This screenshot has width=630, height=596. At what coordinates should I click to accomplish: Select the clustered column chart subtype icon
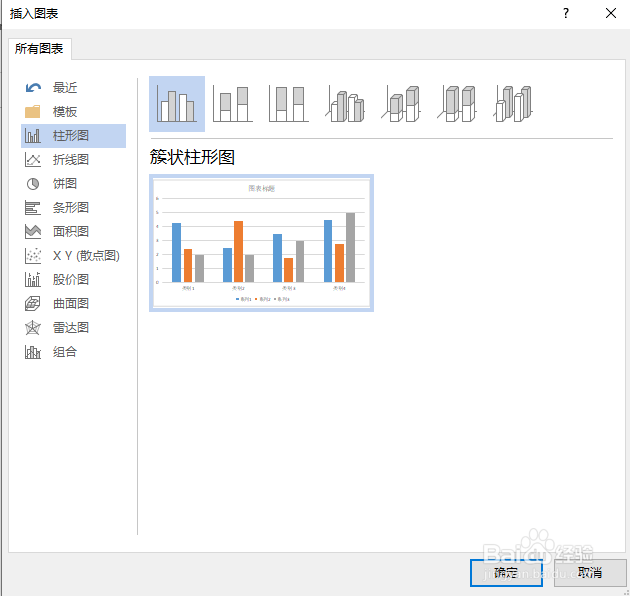(177, 104)
